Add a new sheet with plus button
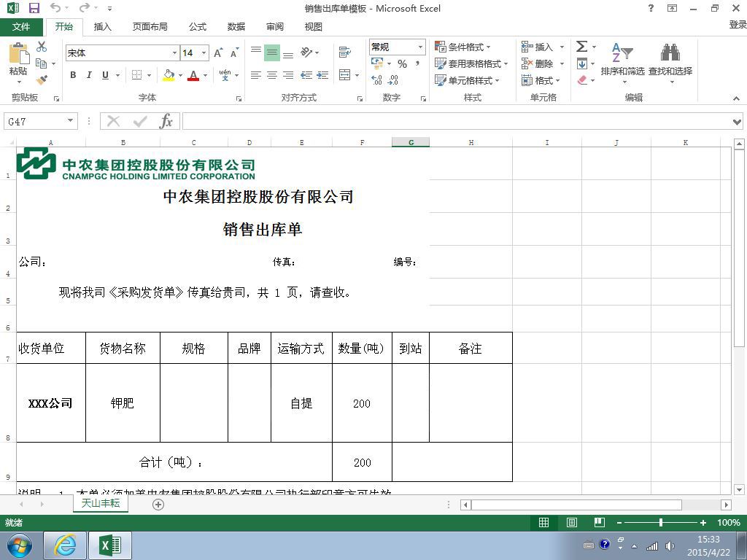 tap(158, 505)
